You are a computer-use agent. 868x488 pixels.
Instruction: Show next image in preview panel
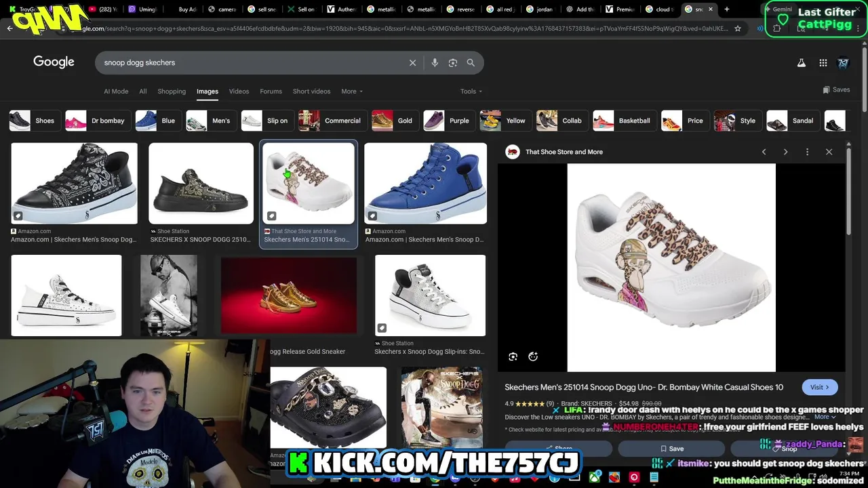tap(785, 152)
